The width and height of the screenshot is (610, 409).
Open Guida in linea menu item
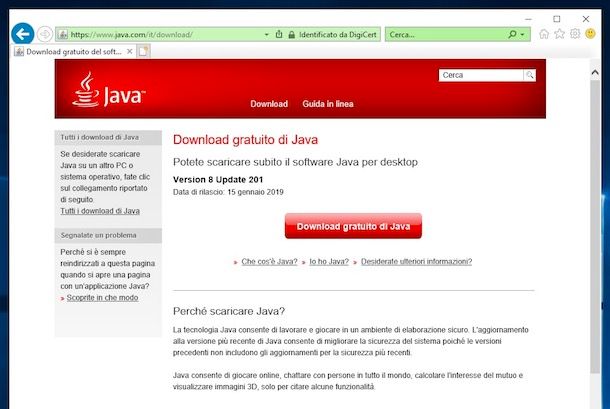coord(328,104)
